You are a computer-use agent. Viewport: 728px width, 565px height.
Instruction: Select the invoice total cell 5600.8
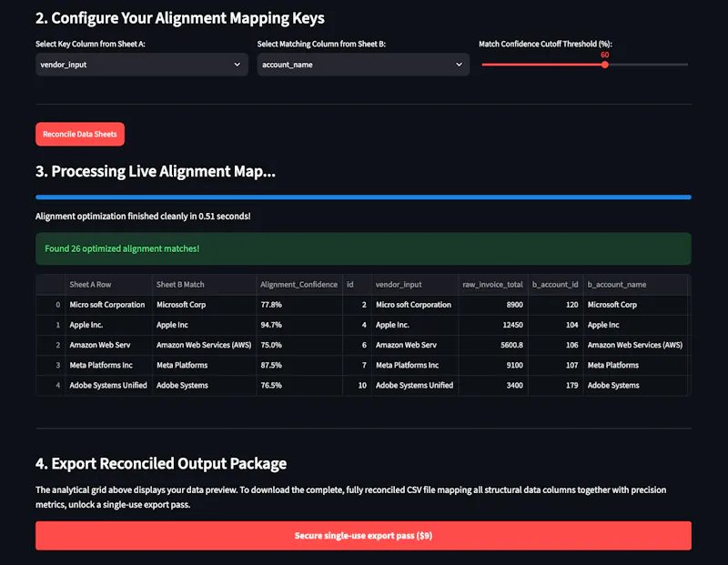click(x=492, y=345)
